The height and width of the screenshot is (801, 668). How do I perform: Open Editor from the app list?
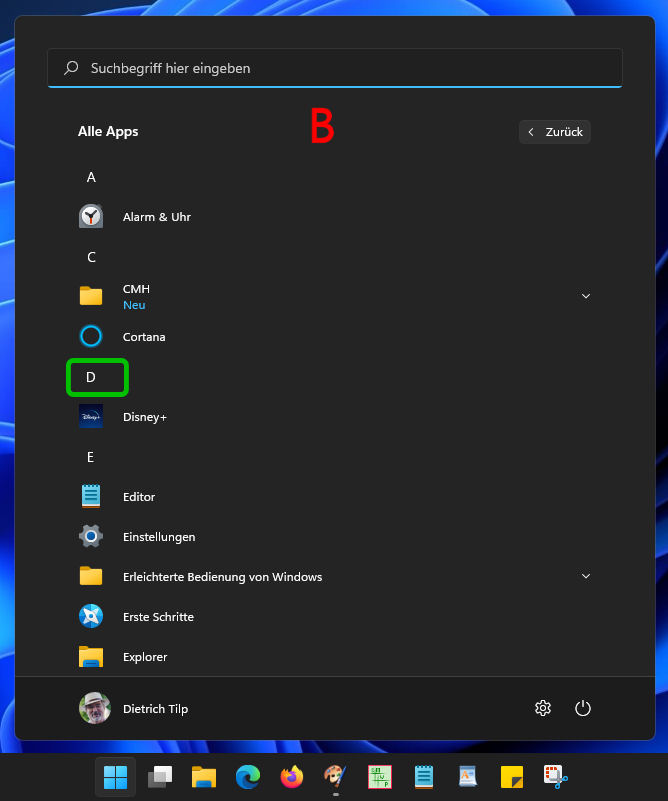click(138, 497)
